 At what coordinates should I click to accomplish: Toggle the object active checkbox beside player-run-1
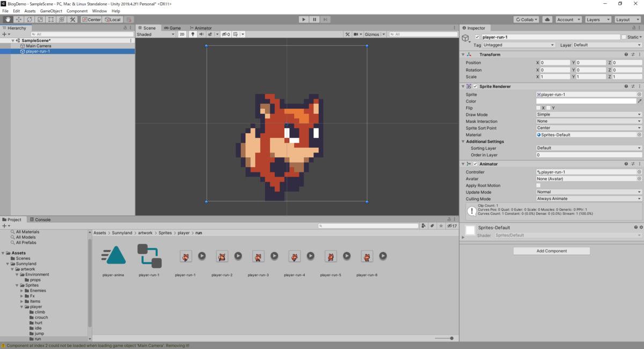[x=477, y=37]
